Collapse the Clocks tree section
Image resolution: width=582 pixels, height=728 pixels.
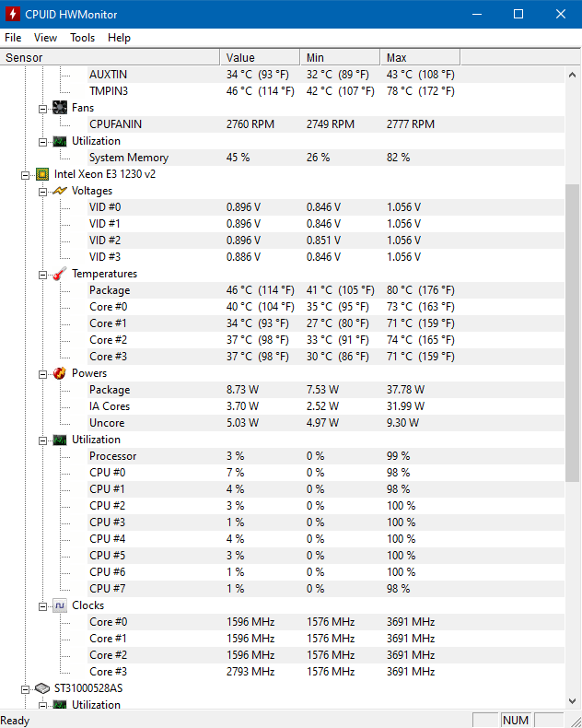(x=42, y=606)
